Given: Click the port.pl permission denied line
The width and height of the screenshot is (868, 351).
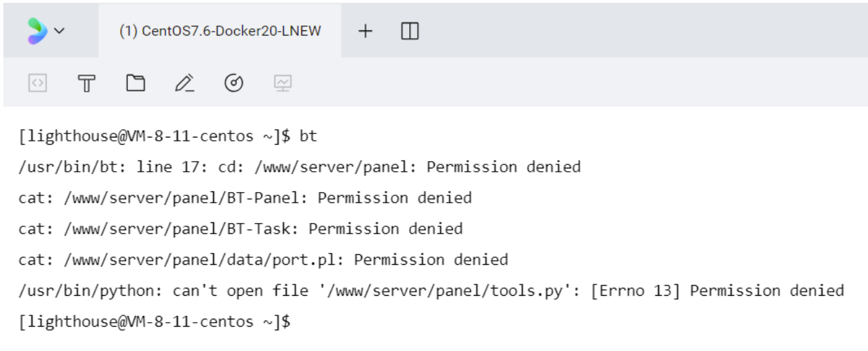Looking at the screenshot, I should pyautogui.click(x=263, y=260).
